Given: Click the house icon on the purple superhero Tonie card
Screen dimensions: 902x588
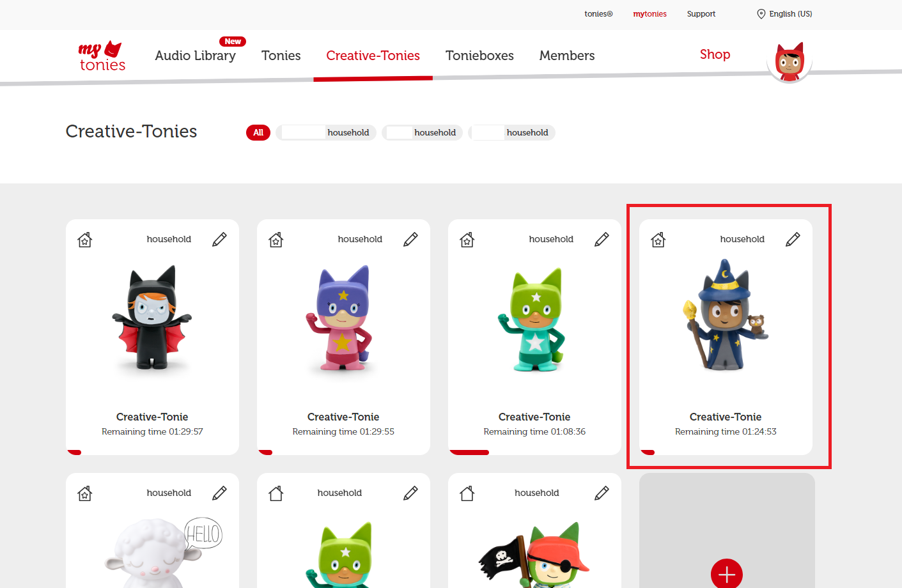Looking at the screenshot, I should (276, 240).
